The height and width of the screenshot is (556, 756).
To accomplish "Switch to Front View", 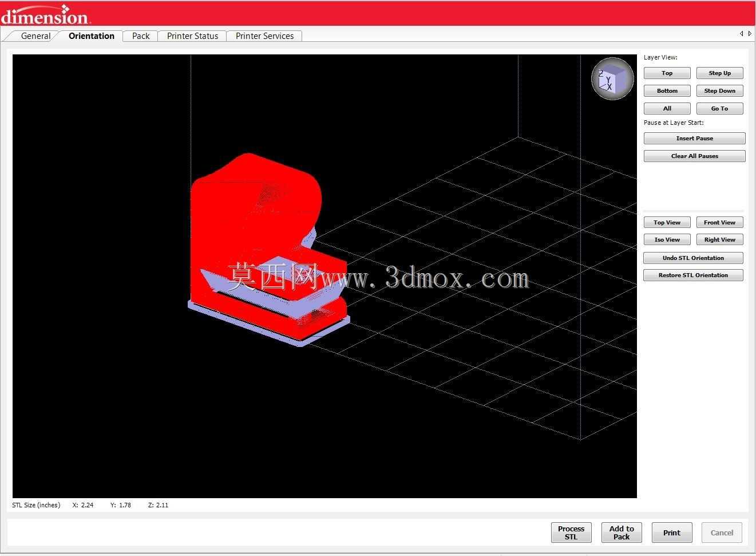I will 720,223.
